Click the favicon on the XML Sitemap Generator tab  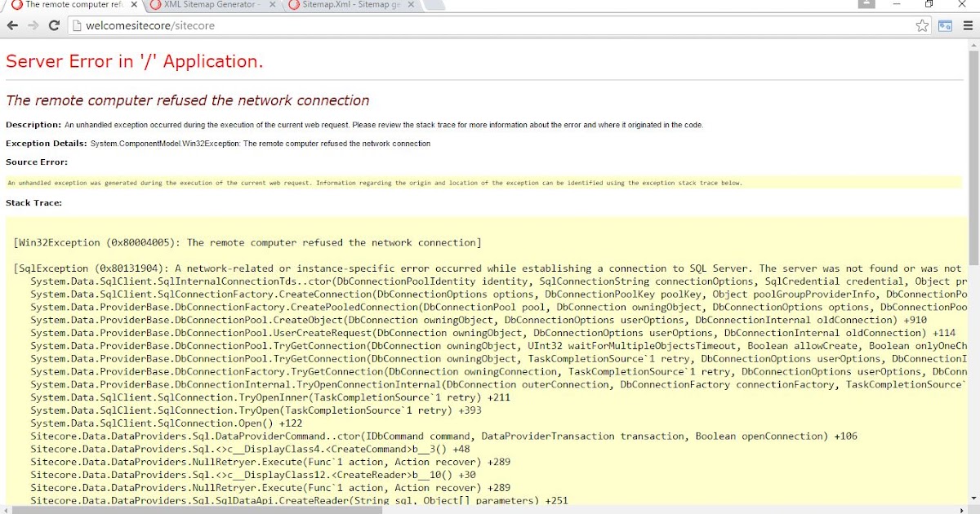coord(155,4)
